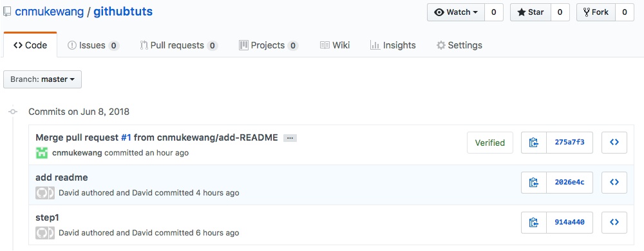Open the 'step1' commit title
Image resolution: width=644 pixels, height=251 pixels.
48,217
